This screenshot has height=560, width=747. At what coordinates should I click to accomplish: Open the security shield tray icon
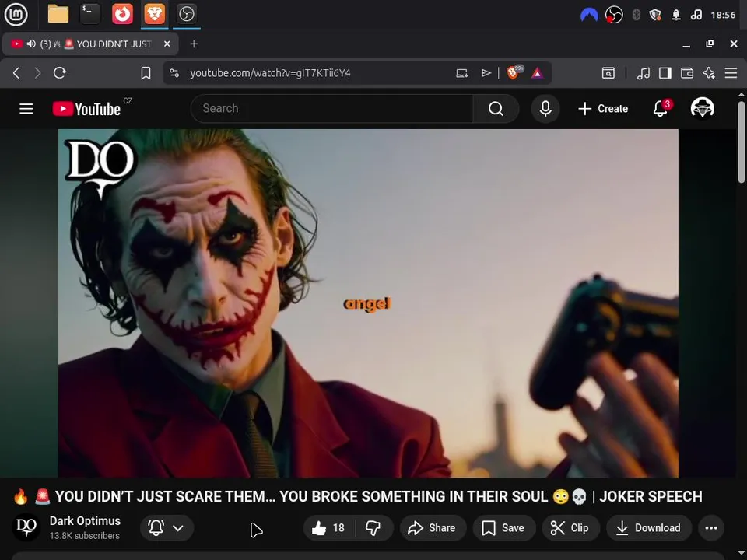655,15
